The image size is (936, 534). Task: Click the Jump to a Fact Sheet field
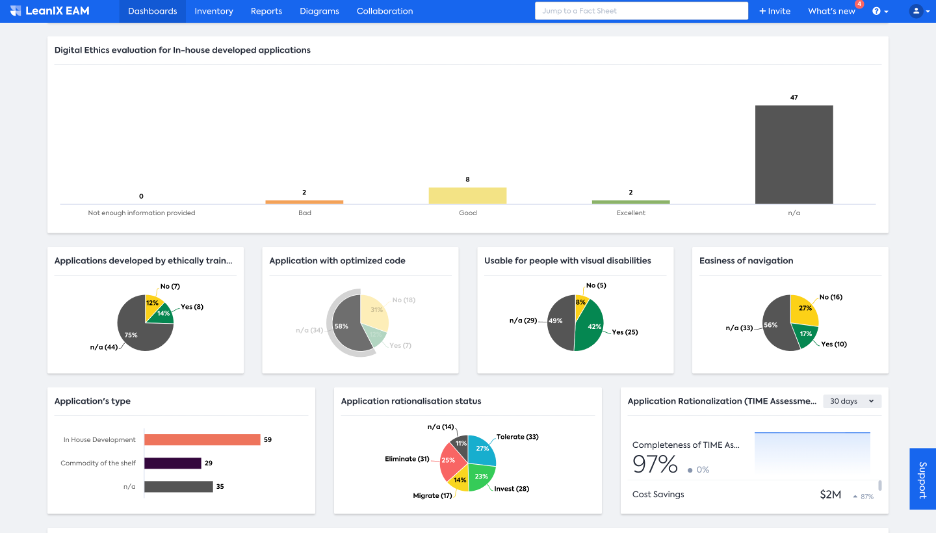pos(641,11)
